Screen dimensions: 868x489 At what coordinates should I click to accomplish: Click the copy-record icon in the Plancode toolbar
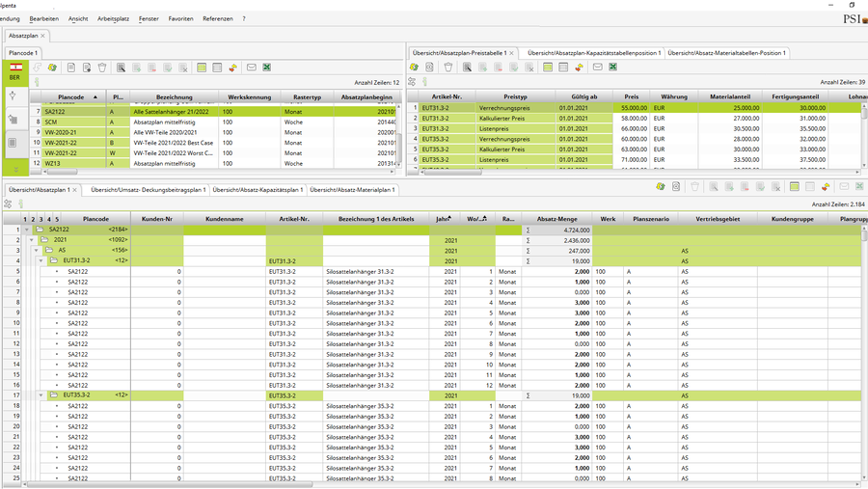87,68
